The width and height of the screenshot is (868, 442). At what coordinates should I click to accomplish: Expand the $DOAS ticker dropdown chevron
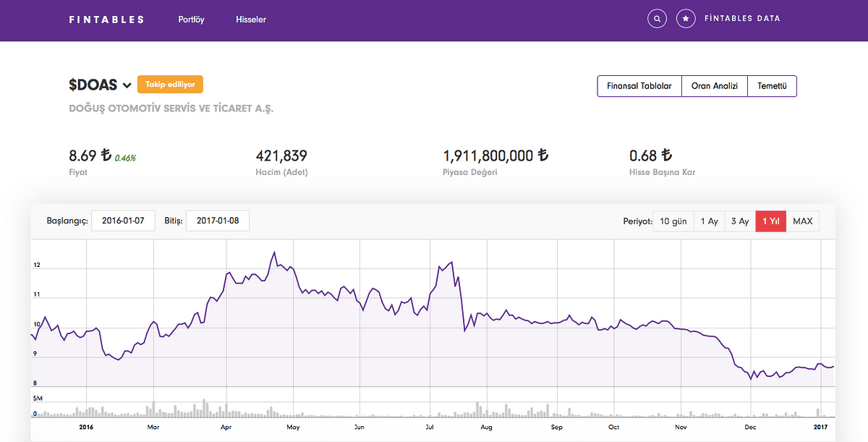point(127,85)
